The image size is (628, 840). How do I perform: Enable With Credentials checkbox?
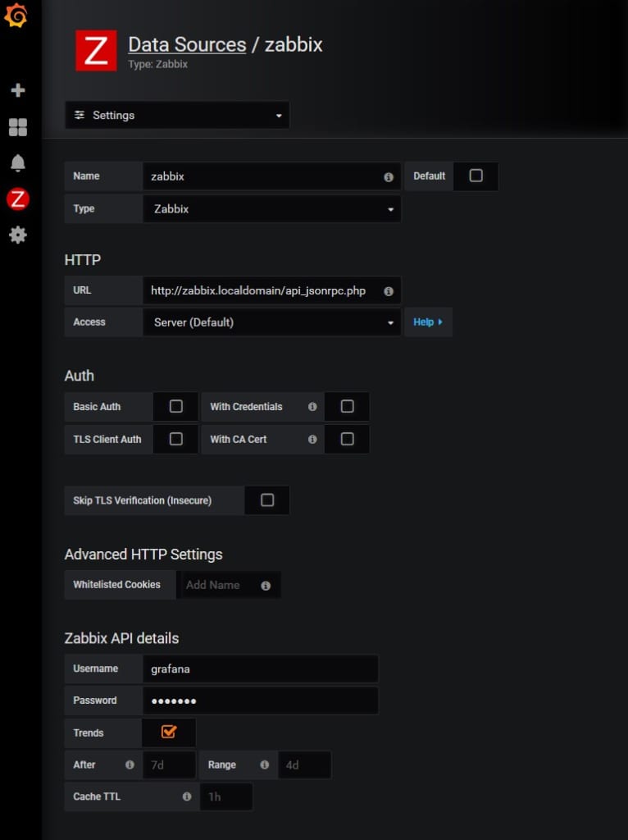(x=347, y=406)
